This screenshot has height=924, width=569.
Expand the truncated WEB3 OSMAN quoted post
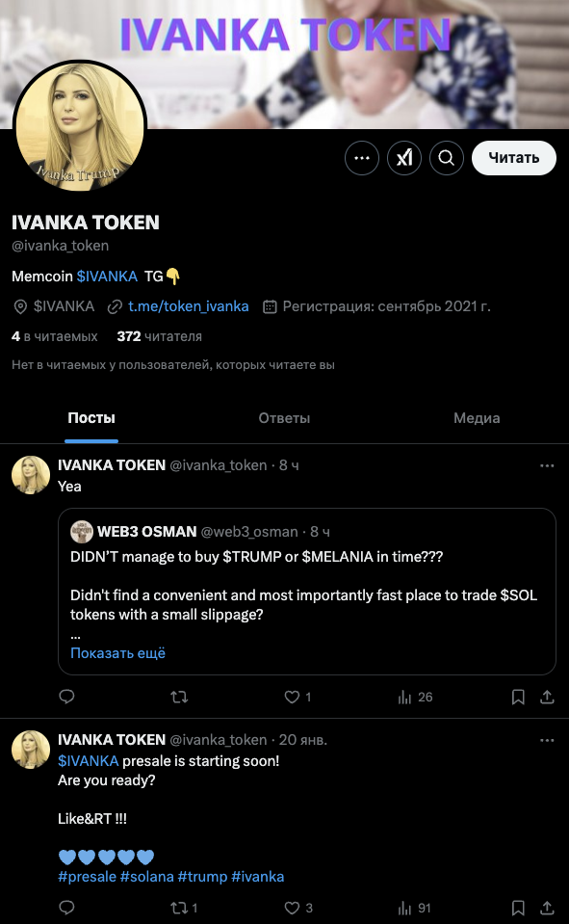point(116,652)
